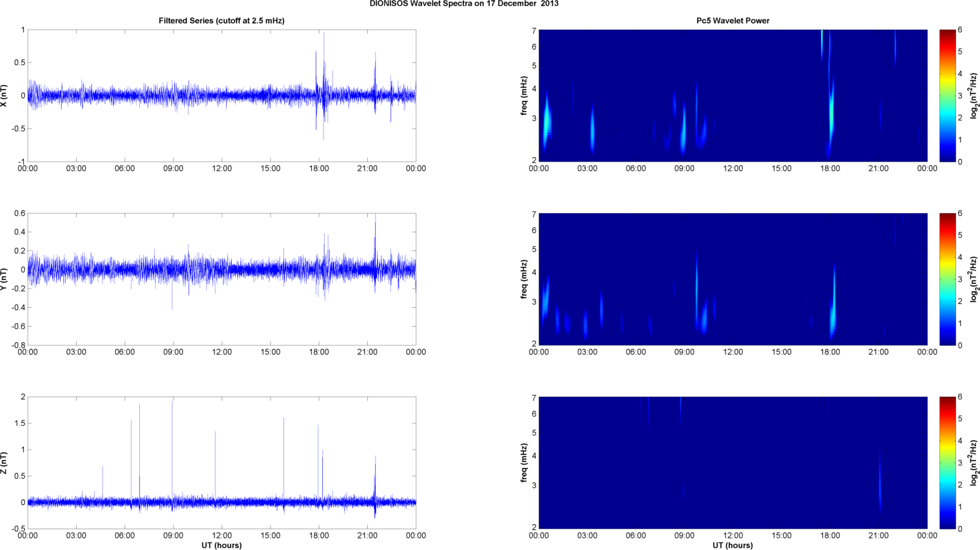Click freq (mHz) label of bottom spectrogram
Viewport: 980px width, 550px height.
click(x=524, y=462)
